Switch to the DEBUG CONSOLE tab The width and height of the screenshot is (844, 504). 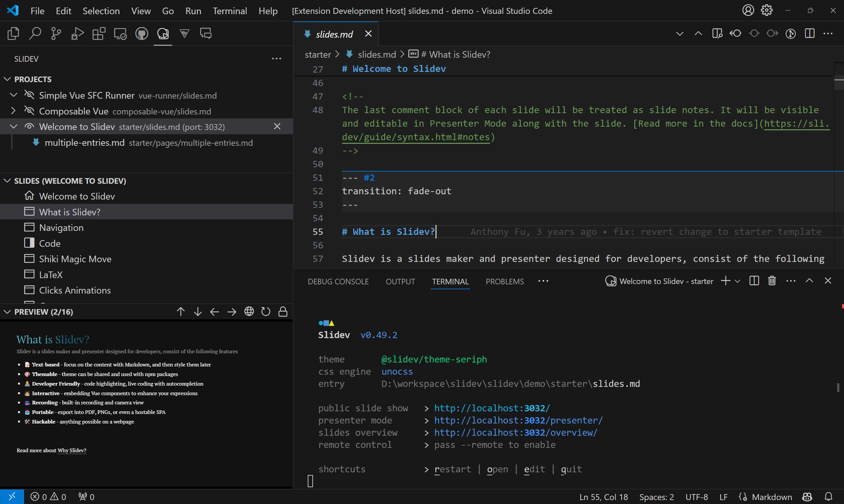point(338,282)
